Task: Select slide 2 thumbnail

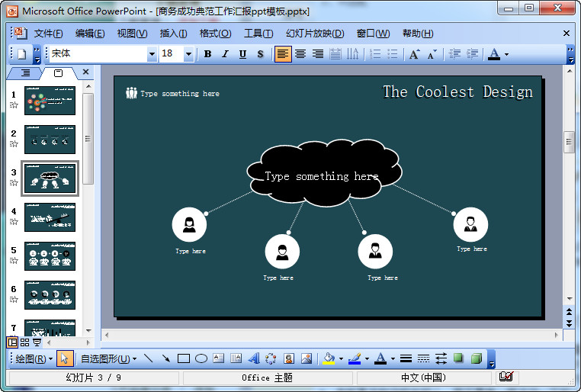Action: pyautogui.click(x=50, y=140)
